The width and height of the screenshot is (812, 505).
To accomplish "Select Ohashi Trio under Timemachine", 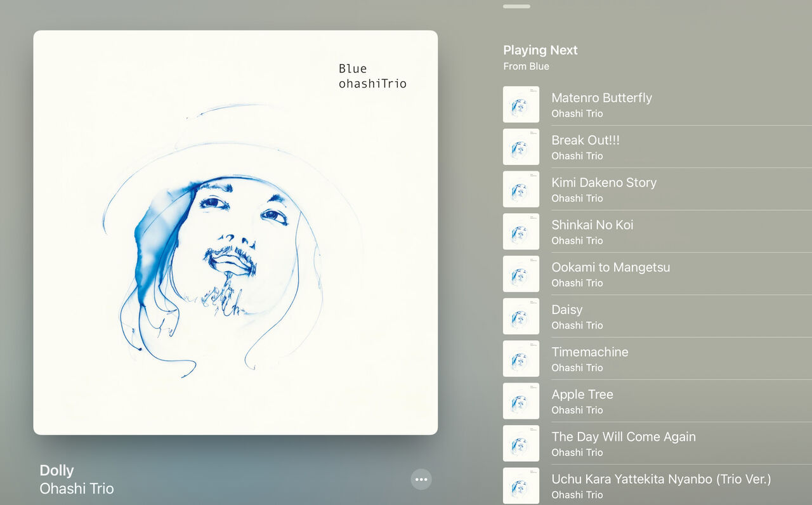I will pos(577,368).
